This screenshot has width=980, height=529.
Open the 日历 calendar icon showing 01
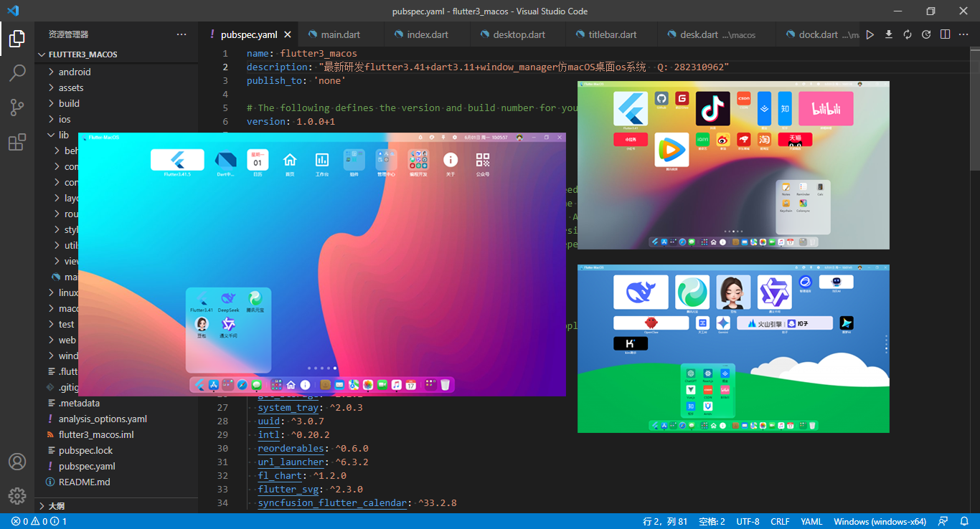tap(258, 160)
